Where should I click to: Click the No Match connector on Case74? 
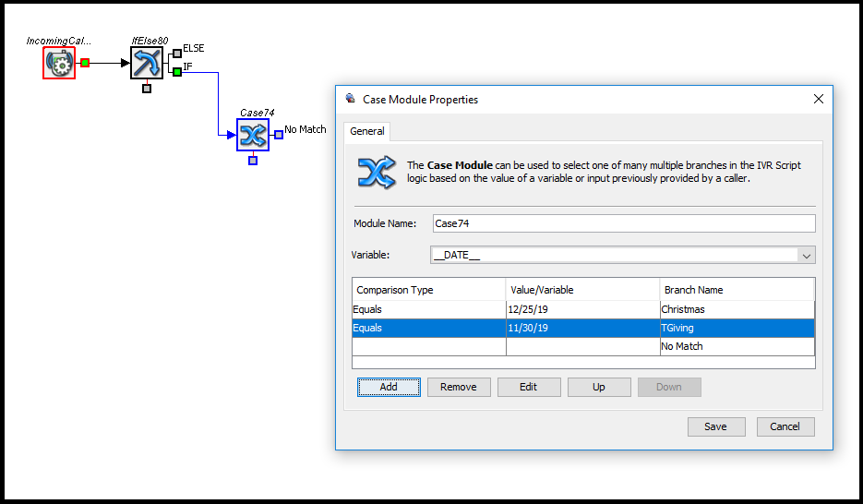pyautogui.click(x=279, y=135)
